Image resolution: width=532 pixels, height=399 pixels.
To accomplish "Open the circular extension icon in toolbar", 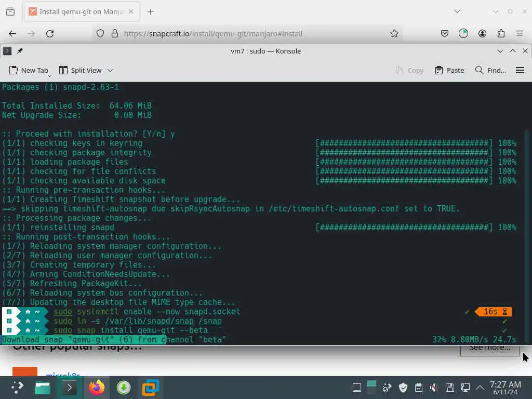I will tap(463, 33).
